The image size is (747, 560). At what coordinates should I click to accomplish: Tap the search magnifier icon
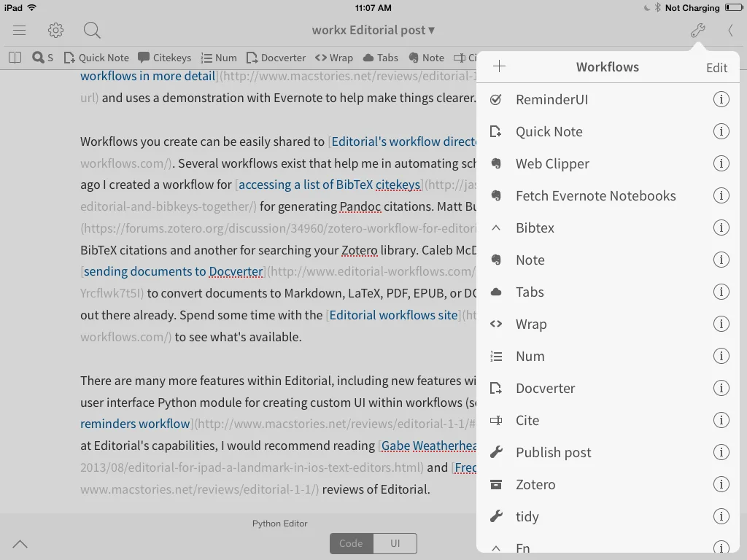click(x=92, y=31)
